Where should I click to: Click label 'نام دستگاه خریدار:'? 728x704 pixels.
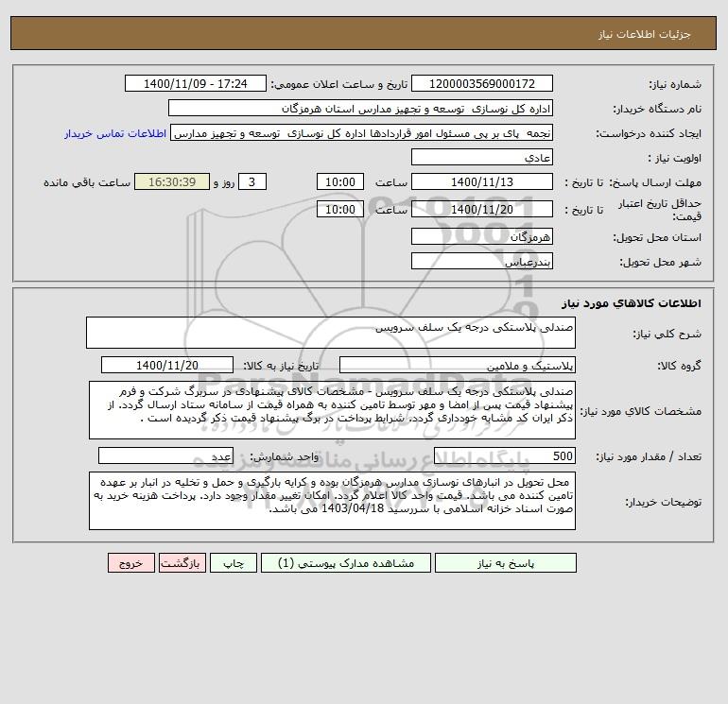657,109
